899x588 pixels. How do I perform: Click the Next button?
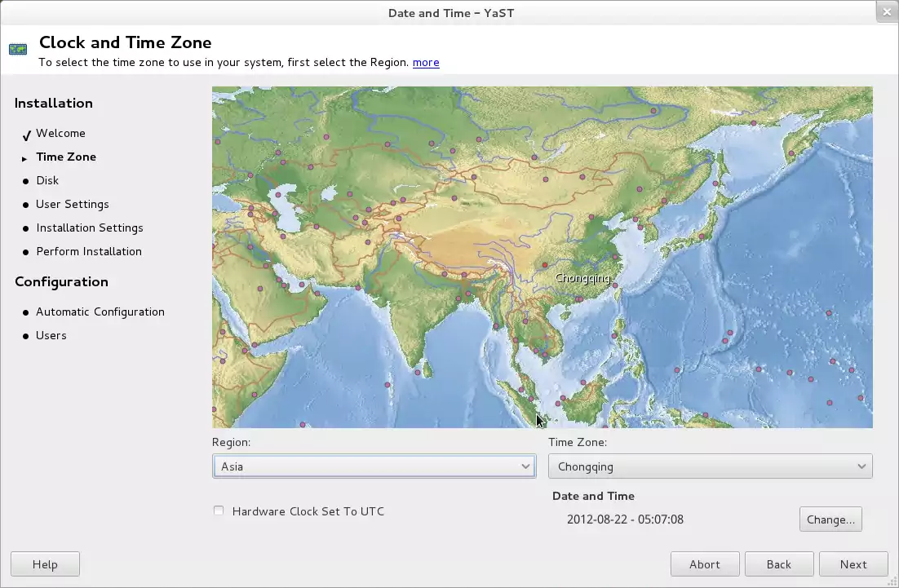point(853,564)
